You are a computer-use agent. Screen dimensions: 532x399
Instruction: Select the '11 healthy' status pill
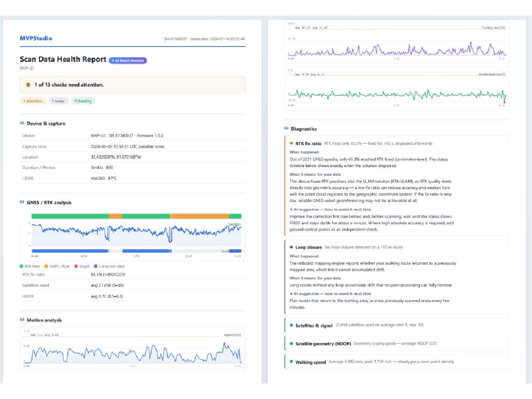tap(83, 101)
